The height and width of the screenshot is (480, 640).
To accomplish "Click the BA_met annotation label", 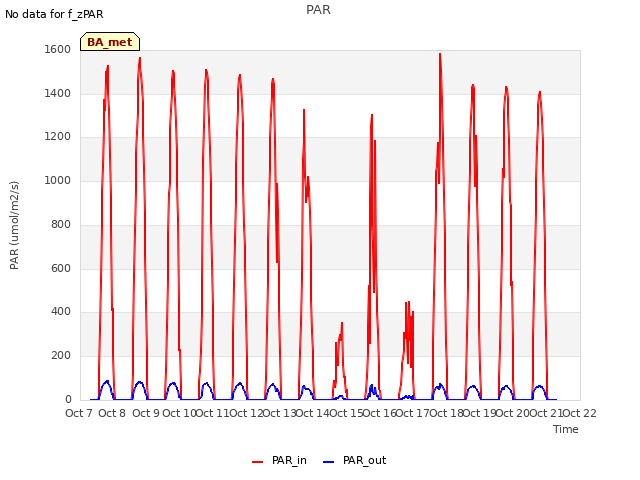I will 110,42.
